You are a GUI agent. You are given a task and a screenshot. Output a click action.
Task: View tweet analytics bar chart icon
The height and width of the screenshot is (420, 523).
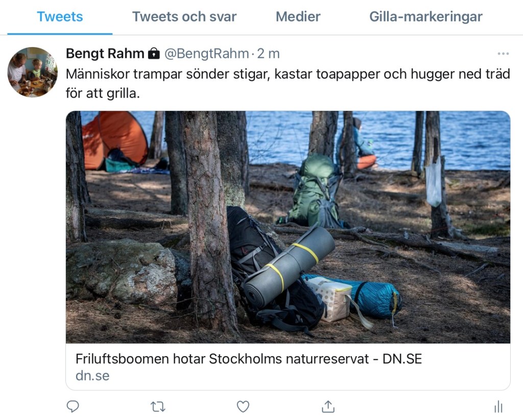[x=498, y=407]
